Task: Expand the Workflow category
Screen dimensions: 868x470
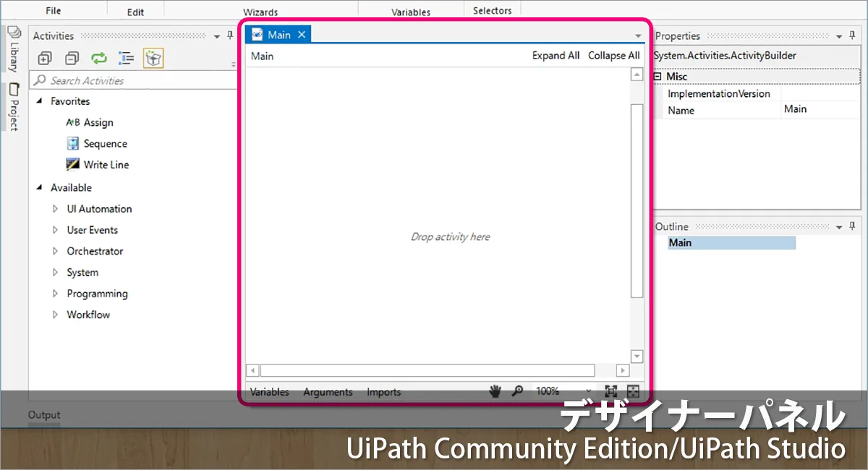Action: point(55,315)
